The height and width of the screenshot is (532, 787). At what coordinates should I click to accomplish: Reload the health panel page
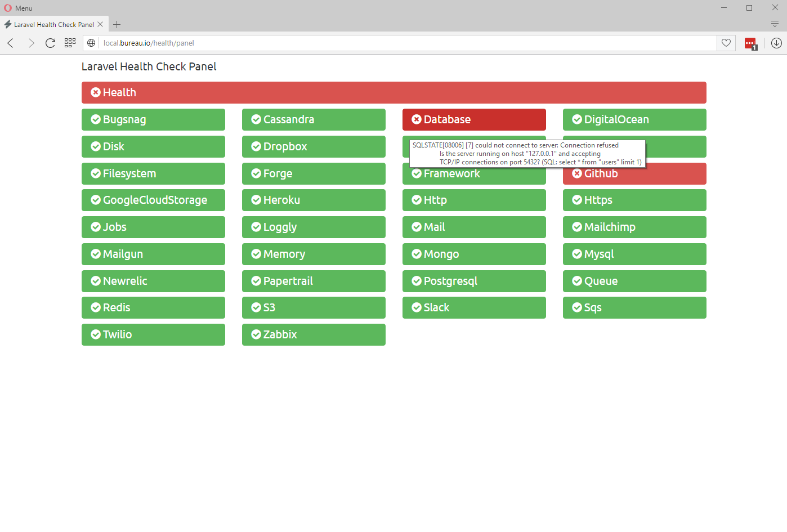(50, 43)
